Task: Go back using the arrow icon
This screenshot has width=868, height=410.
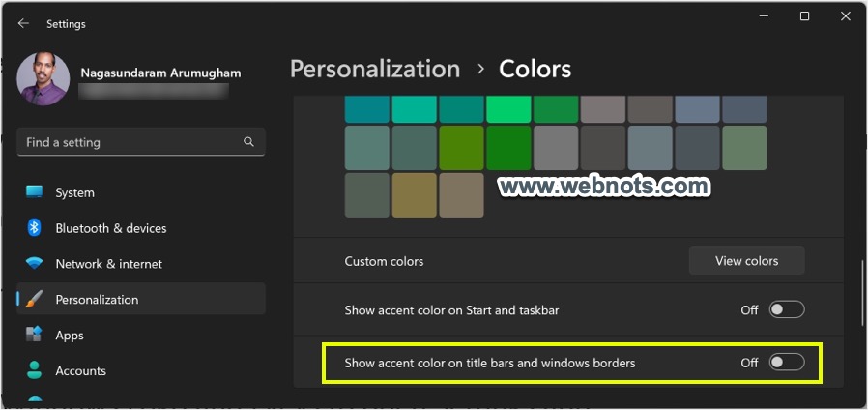Action: click(x=22, y=23)
